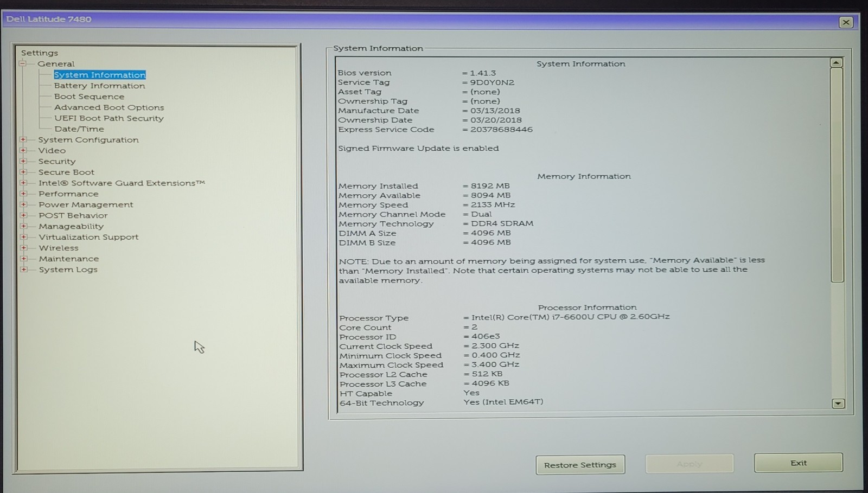Select the Wireless category label
This screenshot has height=493, width=868.
pos(59,248)
